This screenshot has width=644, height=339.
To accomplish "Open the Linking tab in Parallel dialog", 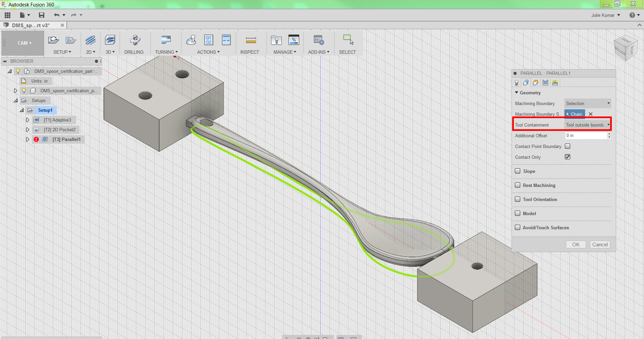I will click(x=555, y=83).
